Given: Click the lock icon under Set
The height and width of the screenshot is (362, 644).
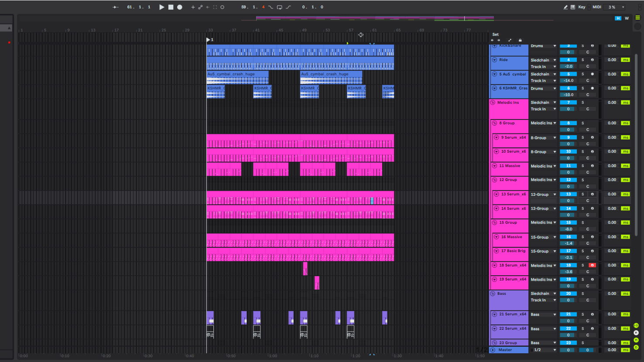Looking at the screenshot, I should click(520, 40).
